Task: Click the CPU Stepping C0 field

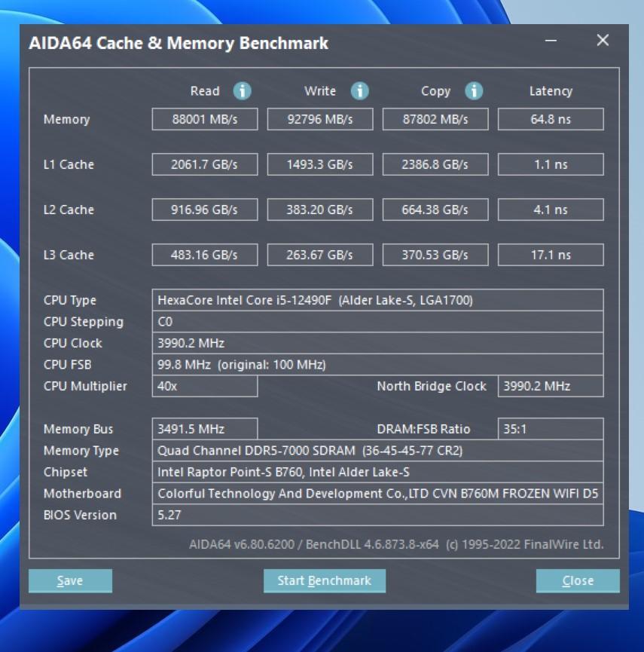Action: tap(377, 322)
